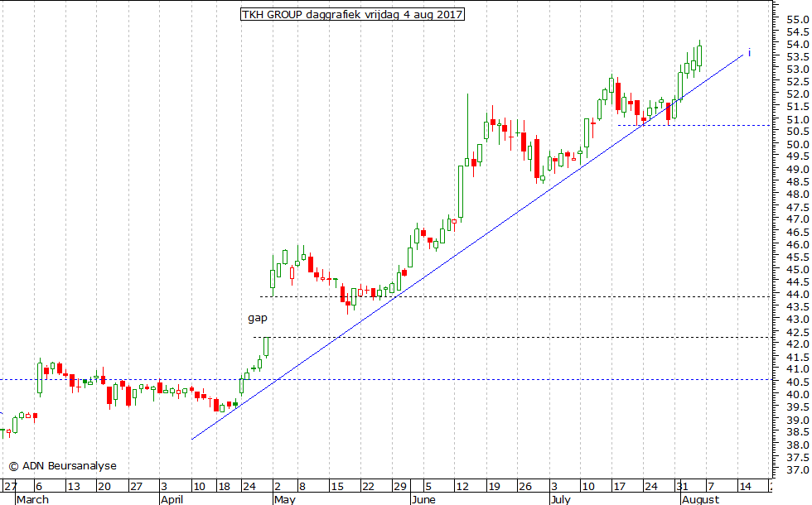Click the 40.5 price axis label
Viewport: 812px width, 505px height.
coord(797,382)
